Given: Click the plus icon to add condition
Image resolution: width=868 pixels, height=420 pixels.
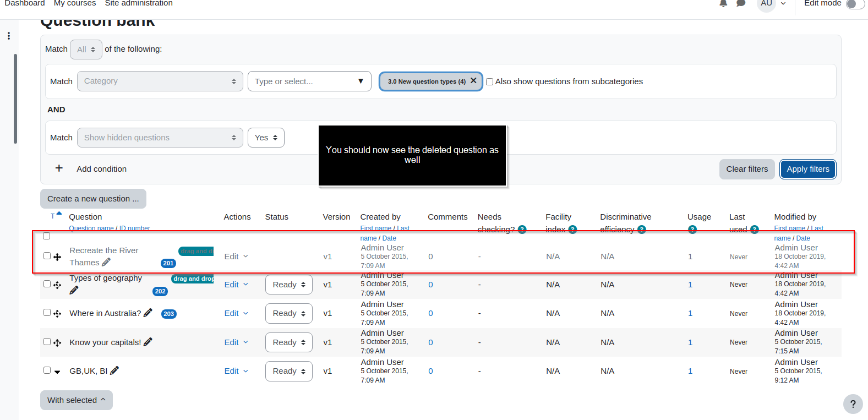Looking at the screenshot, I should [59, 168].
